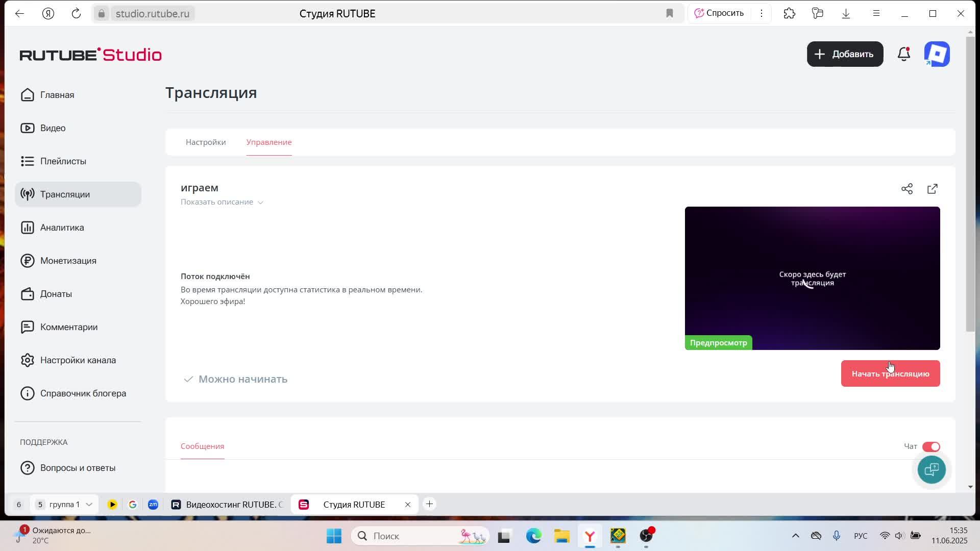Click the Предпросмотр label on the preview
Screen dimensions: 980x551
point(718,343)
